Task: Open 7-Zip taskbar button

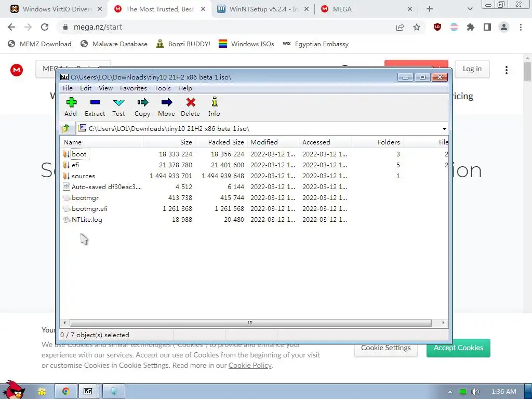Action: tap(88, 391)
